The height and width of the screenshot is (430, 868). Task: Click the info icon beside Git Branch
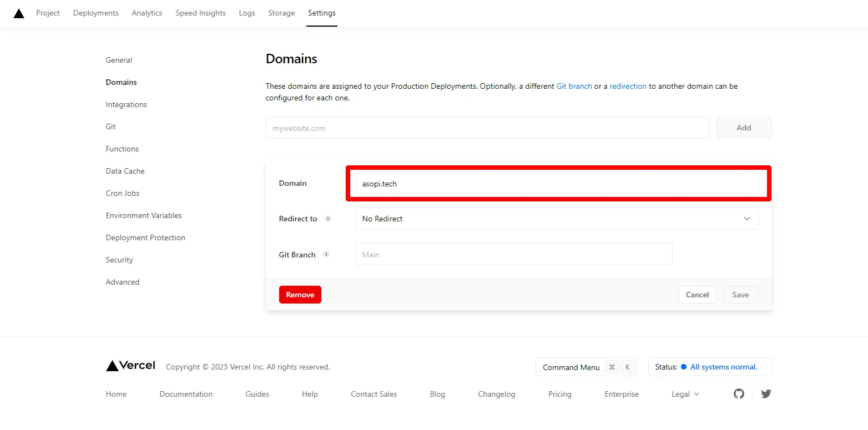point(326,255)
